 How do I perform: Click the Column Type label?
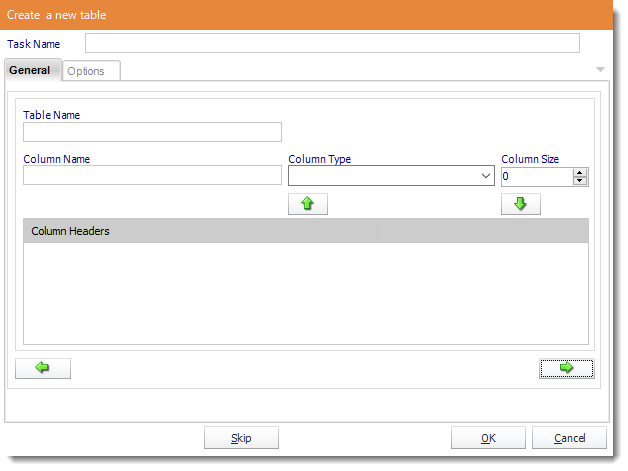[x=320, y=159]
